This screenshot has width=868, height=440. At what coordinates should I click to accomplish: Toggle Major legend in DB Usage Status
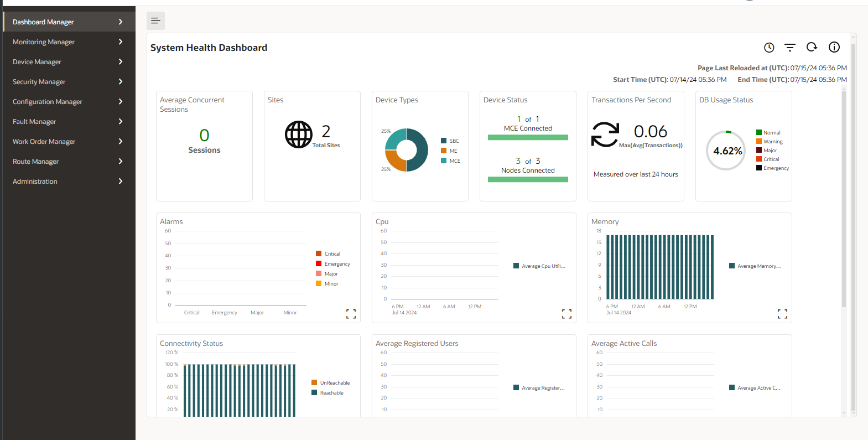[767, 150]
